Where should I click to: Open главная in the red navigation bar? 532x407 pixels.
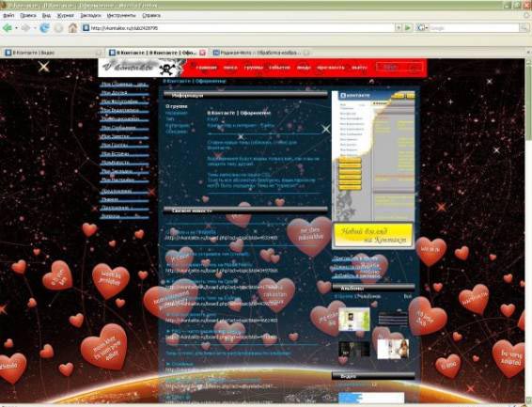point(206,68)
